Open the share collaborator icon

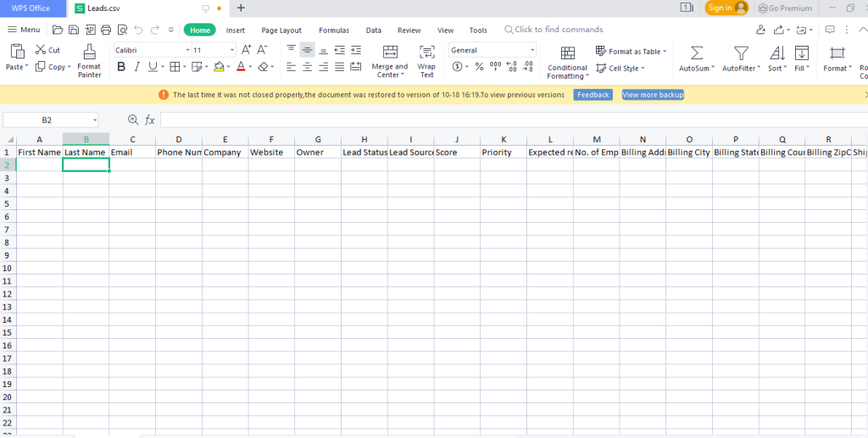pos(761,30)
